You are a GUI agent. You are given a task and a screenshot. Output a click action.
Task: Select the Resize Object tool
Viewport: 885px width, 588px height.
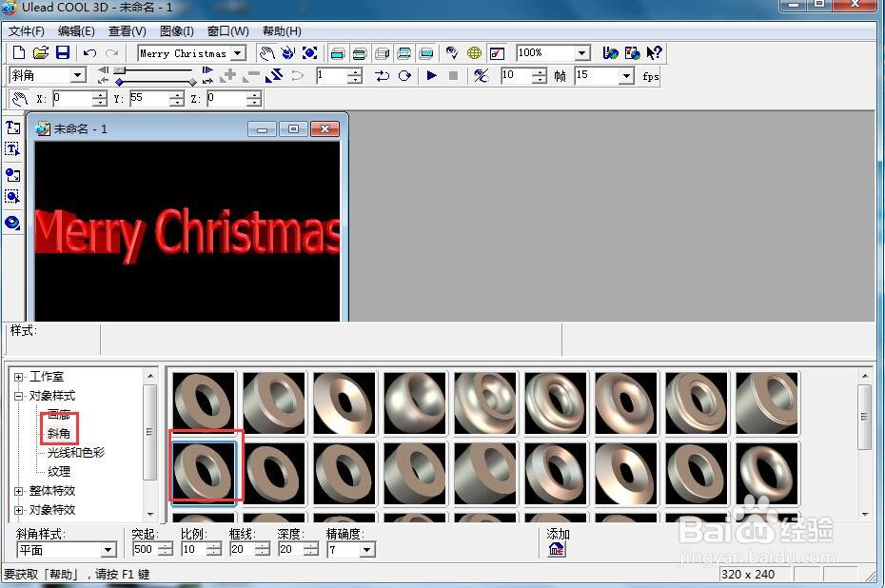tap(309, 53)
